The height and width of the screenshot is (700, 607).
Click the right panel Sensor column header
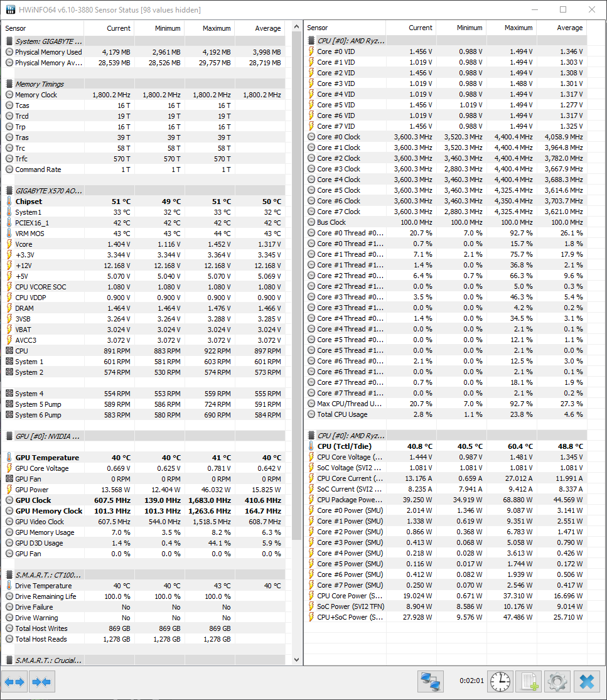coord(345,28)
